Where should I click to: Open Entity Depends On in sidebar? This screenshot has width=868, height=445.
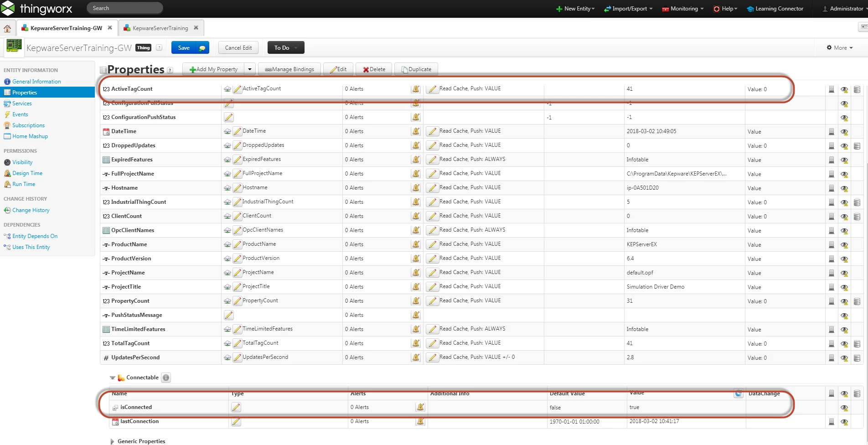35,236
